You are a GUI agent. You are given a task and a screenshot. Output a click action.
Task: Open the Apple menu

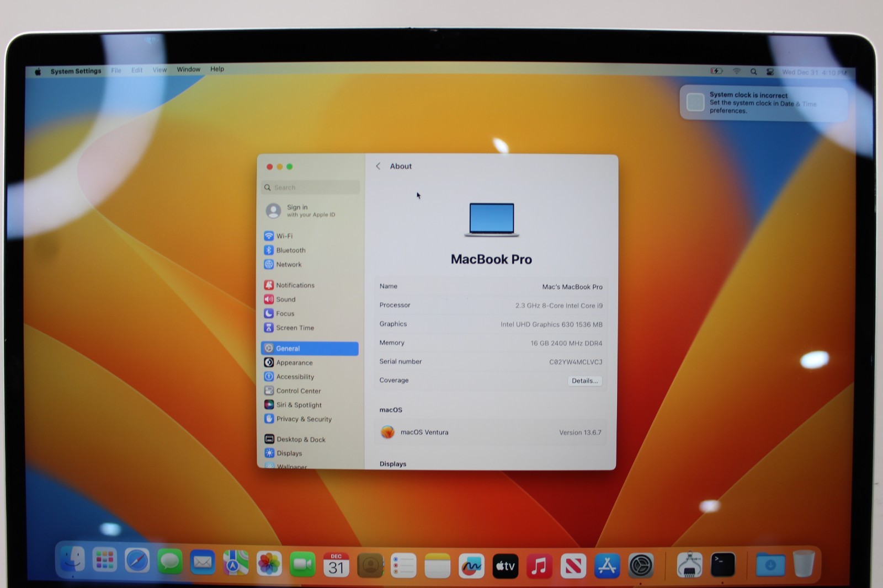(38, 72)
